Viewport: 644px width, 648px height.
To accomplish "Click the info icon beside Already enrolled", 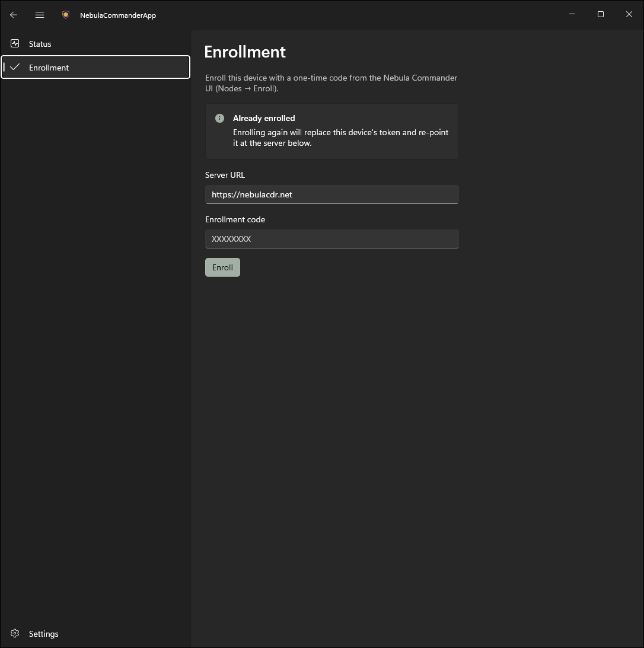I will coord(219,118).
